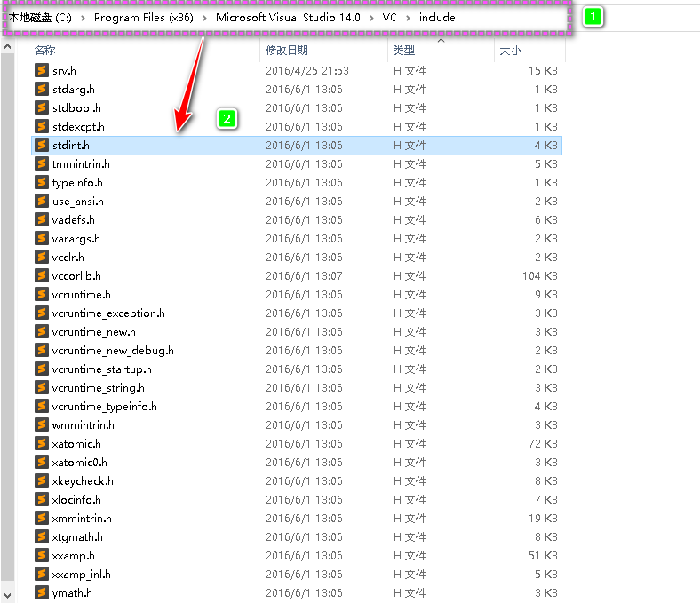Select the xtgmath.h file name

click(77, 537)
